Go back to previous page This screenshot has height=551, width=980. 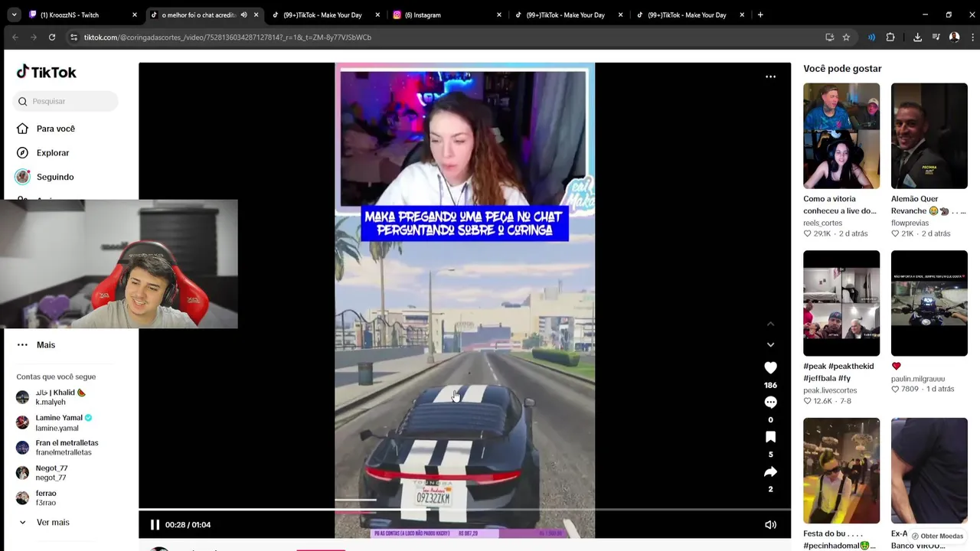pyautogui.click(x=15, y=37)
